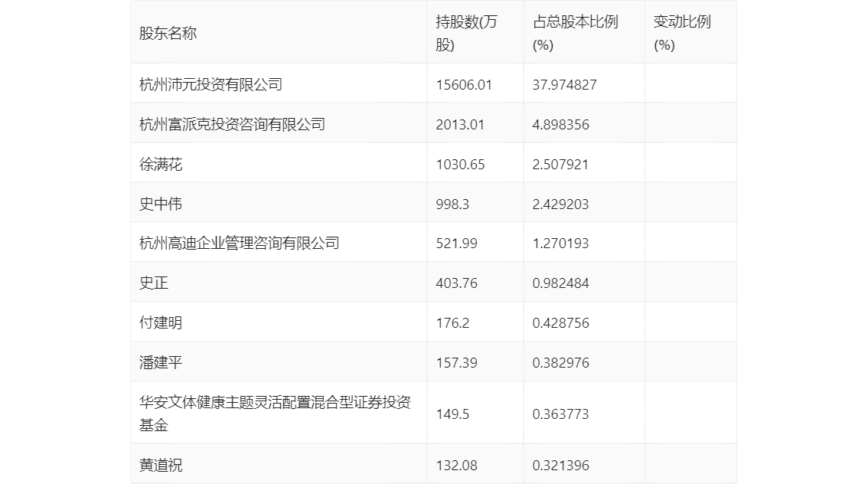Image resolution: width=868 pixels, height=484 pixels.
Task: Select shareholder 史中伟
Action: (161, 204)
